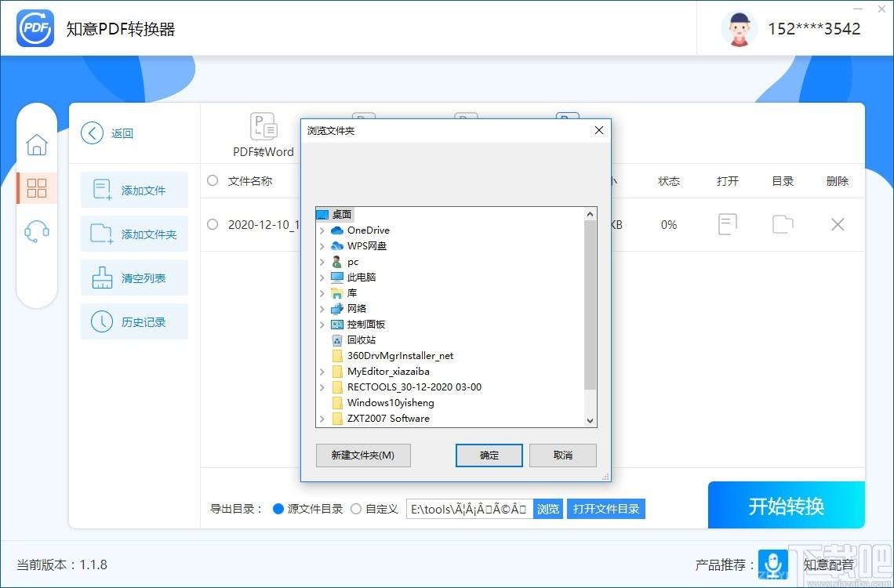Screen dimensions: 894x588
Task: Open the converted file document icon
Action: 728,224
